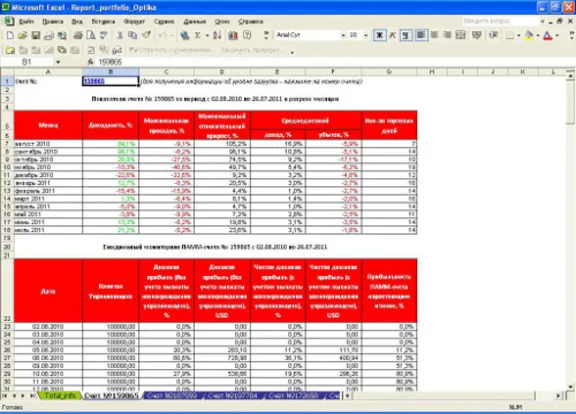Toggle Bold formatting button
The width and height of the screenshot is (576, 414).
tap(379, 35)
